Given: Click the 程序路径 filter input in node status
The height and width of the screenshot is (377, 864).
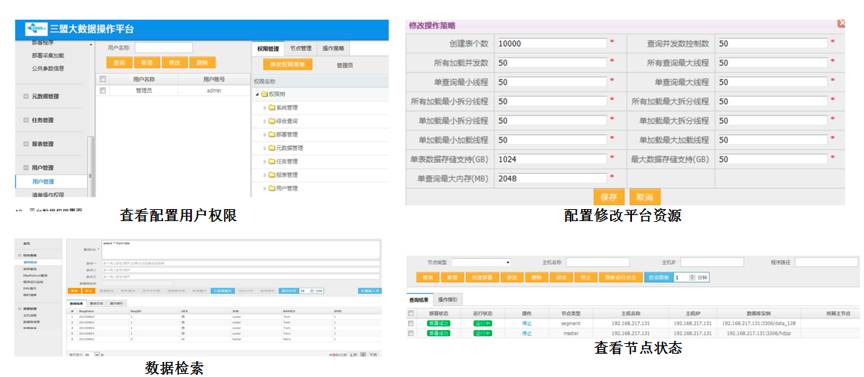Looking at the screenshot, I should pos(827,262).
